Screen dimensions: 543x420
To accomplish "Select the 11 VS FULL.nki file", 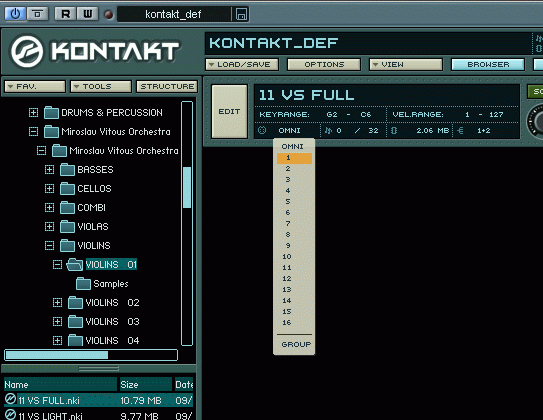I will pyautogui.click(x=98, y=400).
